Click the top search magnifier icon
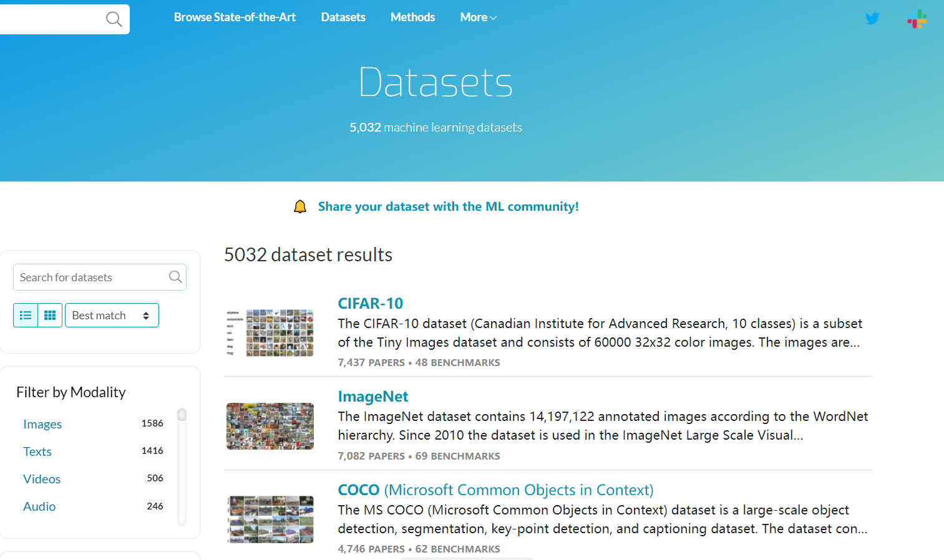This screenshot has width=944, height=560. [x=114, y=19]
